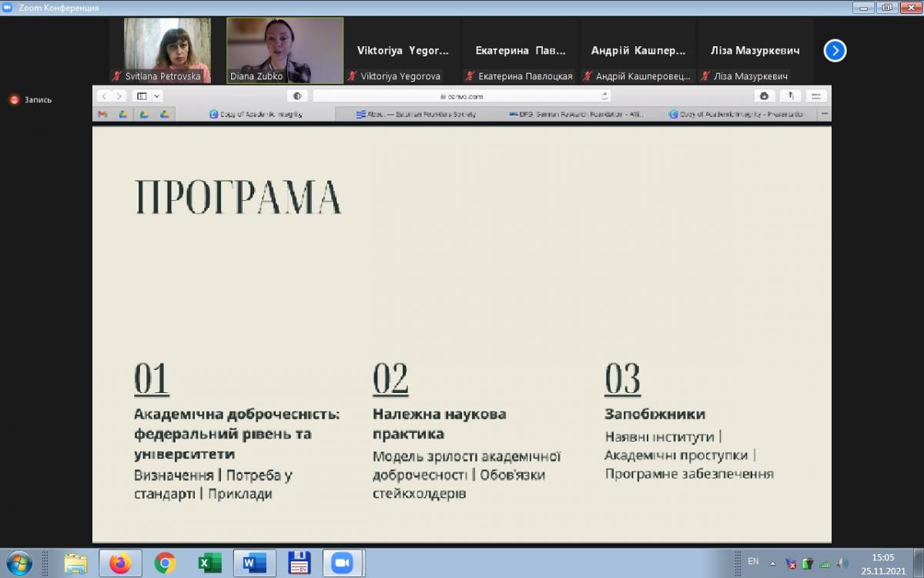924x578 pixels.
Task: Toggle the Safari sidebar button
Action: click(x=142, y=96)
